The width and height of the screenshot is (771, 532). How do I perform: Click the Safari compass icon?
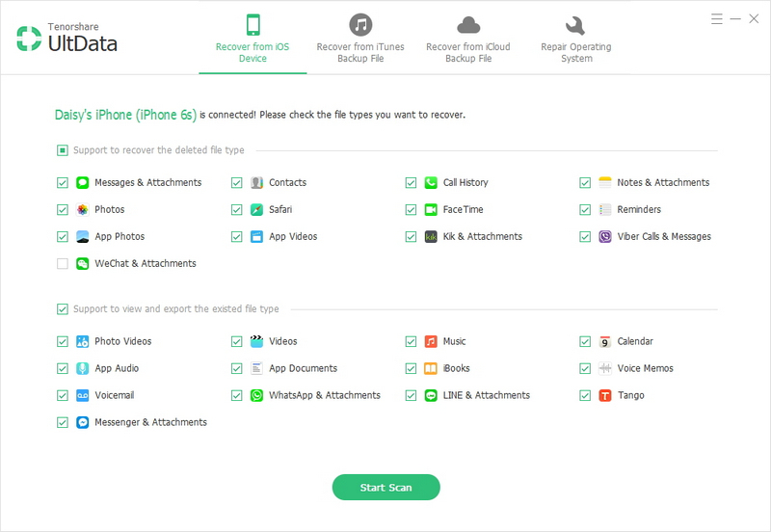click(256, 210)
